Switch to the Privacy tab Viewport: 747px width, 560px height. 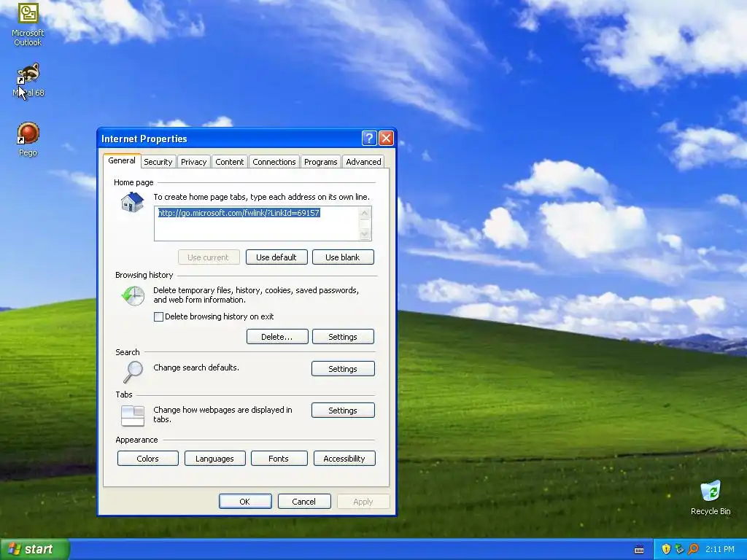(x=194, y=162)
